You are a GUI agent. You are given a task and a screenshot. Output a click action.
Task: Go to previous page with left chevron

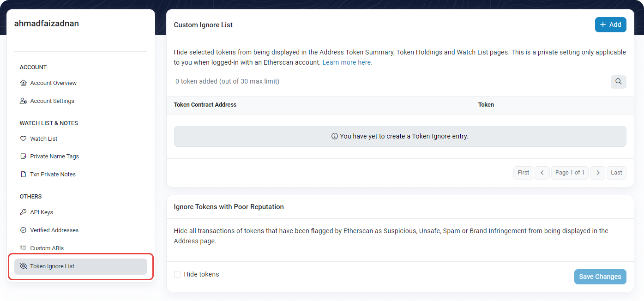pos(542,173)
